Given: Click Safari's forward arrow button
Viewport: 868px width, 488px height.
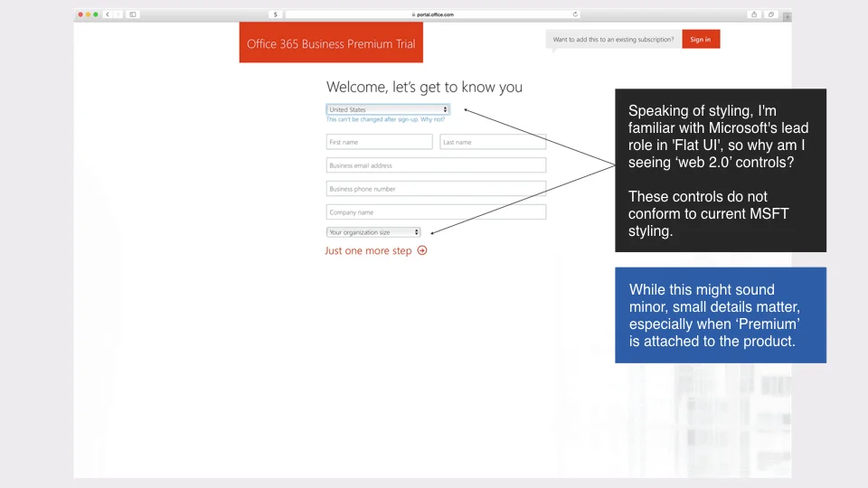Looking at the screenshot, I should [x=118, y=14].
